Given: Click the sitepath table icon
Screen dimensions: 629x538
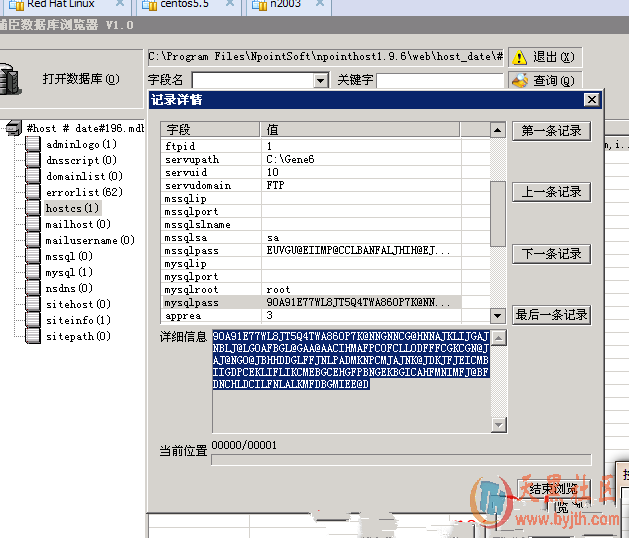Looking at the screenshot, I should coord(34,337).
